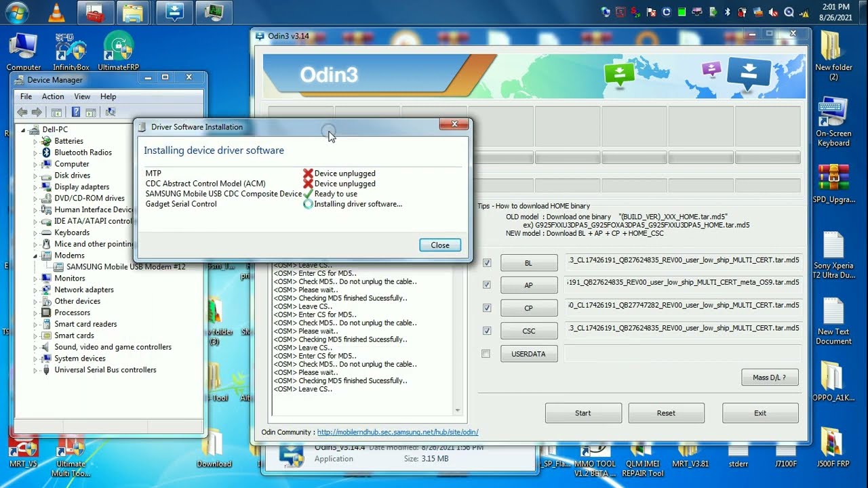
Task: Select the Smart card readers tree item
Action: pos(85,324)
